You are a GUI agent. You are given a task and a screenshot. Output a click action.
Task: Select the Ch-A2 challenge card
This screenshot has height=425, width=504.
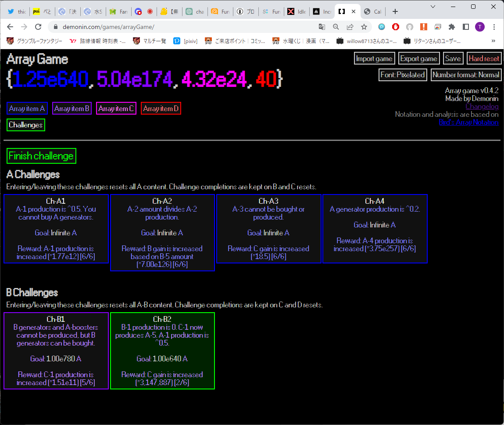click(162, 233)
